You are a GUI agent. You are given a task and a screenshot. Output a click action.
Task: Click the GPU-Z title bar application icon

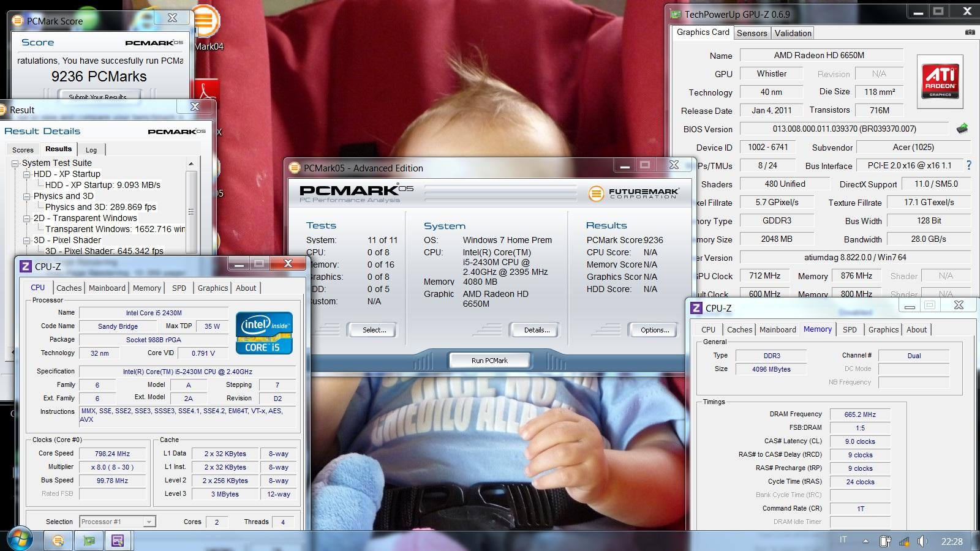[x=676, y=14]
